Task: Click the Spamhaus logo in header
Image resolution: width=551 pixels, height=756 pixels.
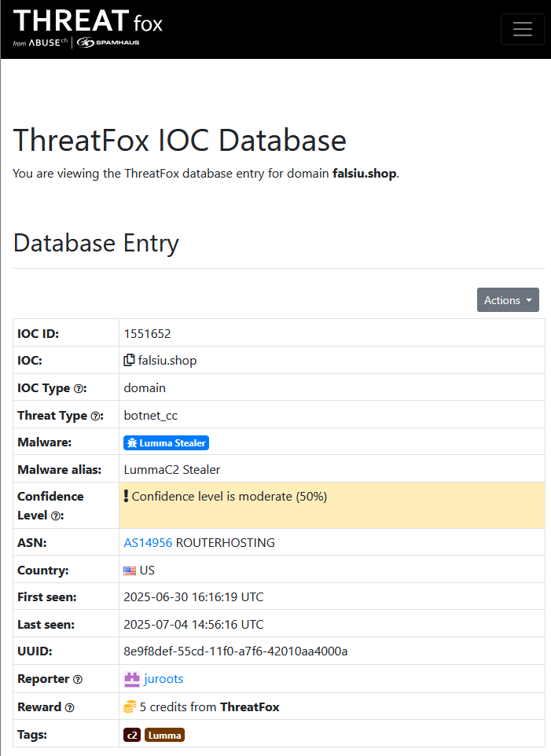Action: tap(108, 42)
